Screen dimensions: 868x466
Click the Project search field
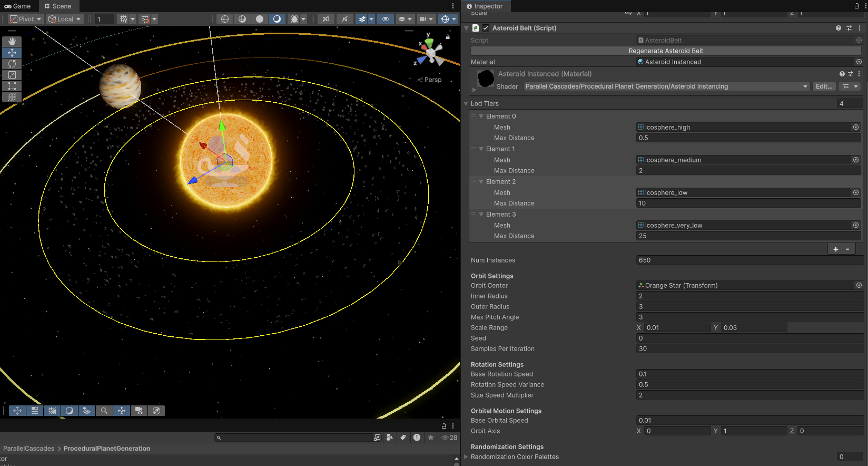[294, 438]
